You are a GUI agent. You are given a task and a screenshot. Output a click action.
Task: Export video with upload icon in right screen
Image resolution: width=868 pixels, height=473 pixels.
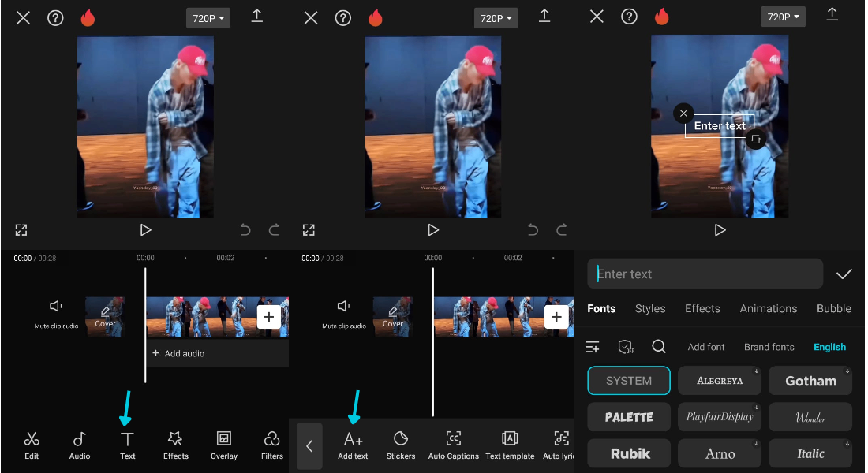click(x=832, y=14)
